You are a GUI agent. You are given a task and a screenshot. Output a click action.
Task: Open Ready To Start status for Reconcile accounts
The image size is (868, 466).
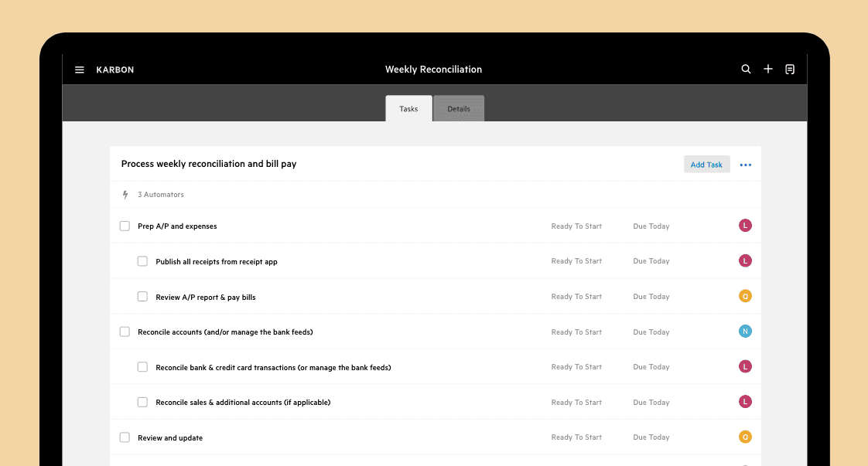[x=576, y=332]
